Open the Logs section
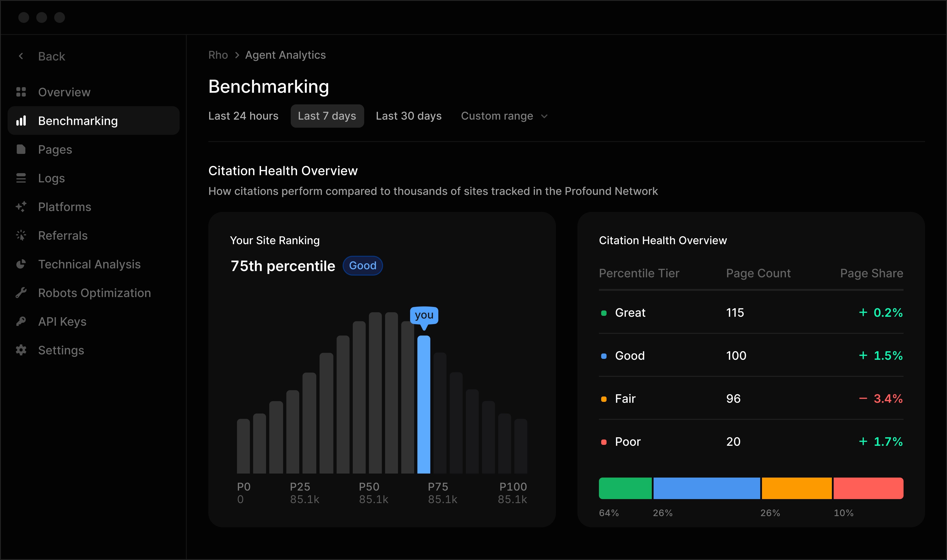The image size is (947, 560). tap(94, 178)
